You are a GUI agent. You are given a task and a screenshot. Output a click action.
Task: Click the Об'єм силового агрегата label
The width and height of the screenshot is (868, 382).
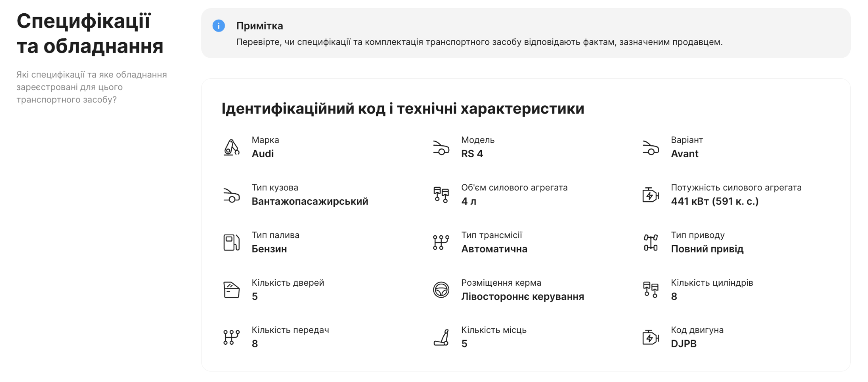click(514, 188)
